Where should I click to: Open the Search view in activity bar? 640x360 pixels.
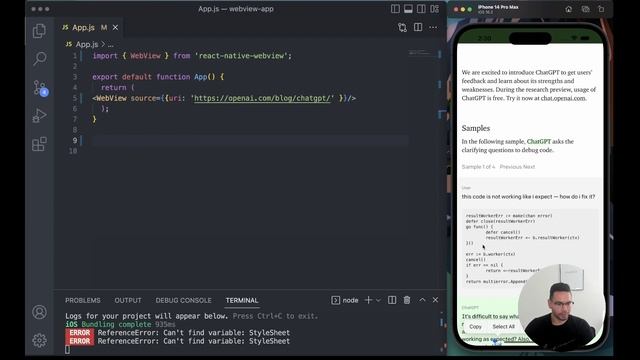coord(39,59)
